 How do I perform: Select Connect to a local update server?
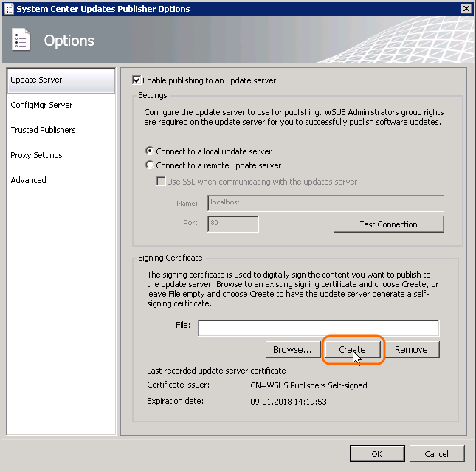tap(151, 151)
